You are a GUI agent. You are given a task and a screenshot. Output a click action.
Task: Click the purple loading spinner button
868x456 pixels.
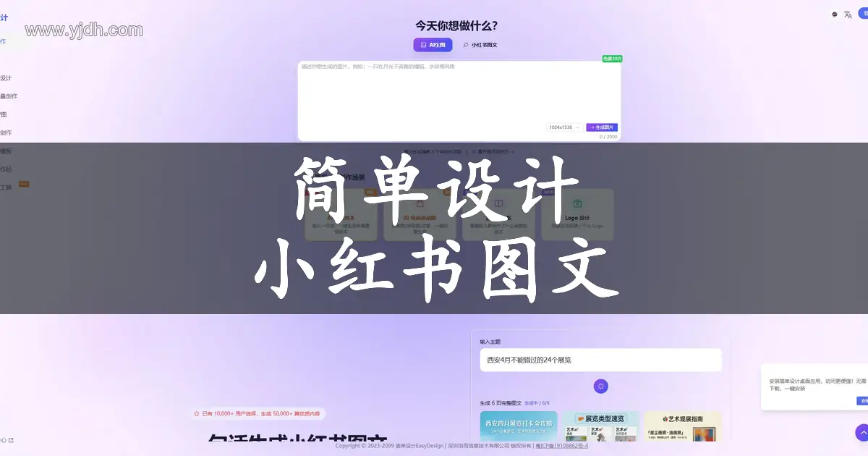click(x=600, y=386)
